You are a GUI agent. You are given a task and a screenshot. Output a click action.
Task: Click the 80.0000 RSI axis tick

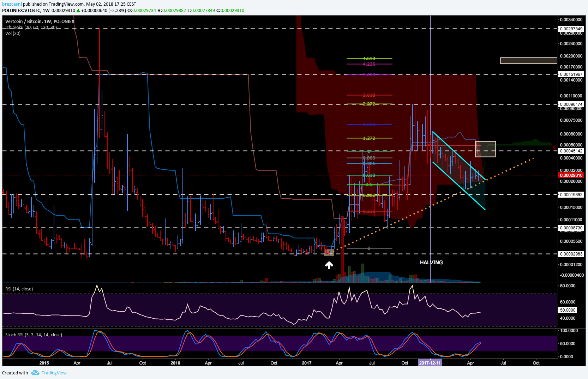pyautogui.click(x=568, y=286)
